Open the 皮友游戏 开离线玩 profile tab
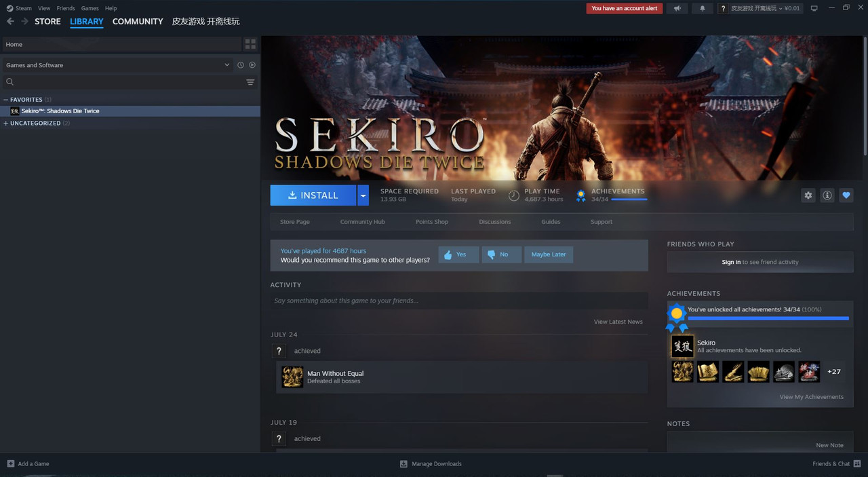Viewport: 868px width, 477px height. pos(205,21)
